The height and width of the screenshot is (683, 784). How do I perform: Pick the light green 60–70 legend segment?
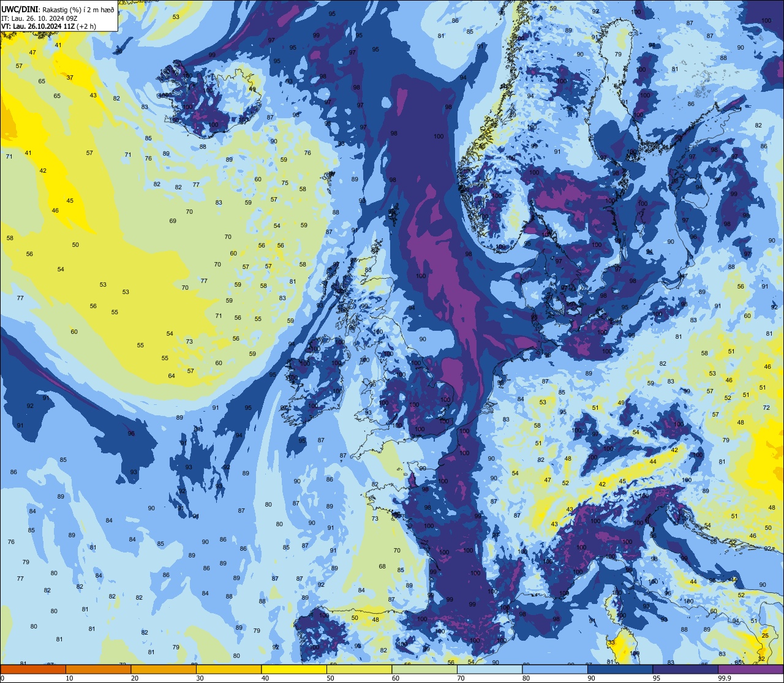(424, 669)
